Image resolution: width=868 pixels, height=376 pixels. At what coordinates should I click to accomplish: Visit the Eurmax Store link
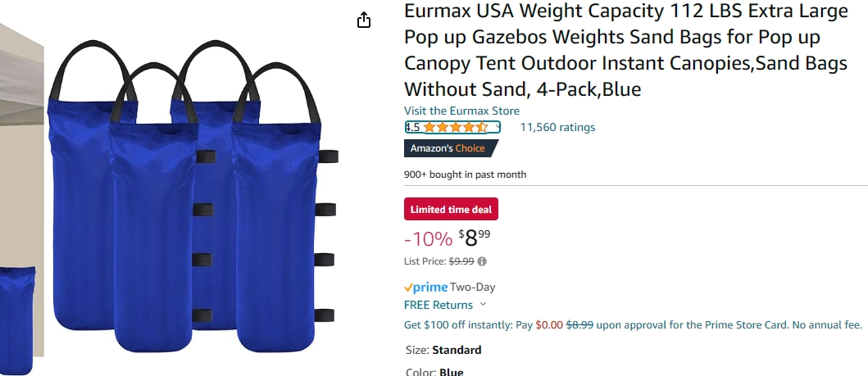coord(461,111)
